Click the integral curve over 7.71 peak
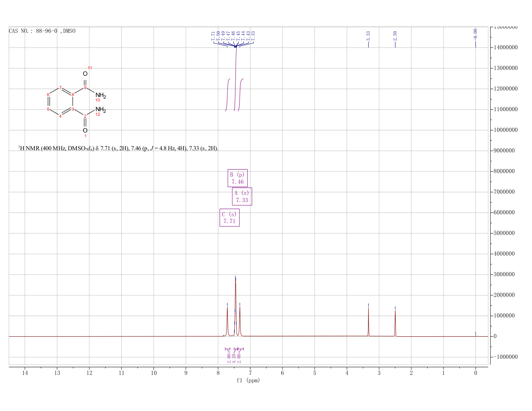The width and height of the screenshot is (532, 411). 227,95
